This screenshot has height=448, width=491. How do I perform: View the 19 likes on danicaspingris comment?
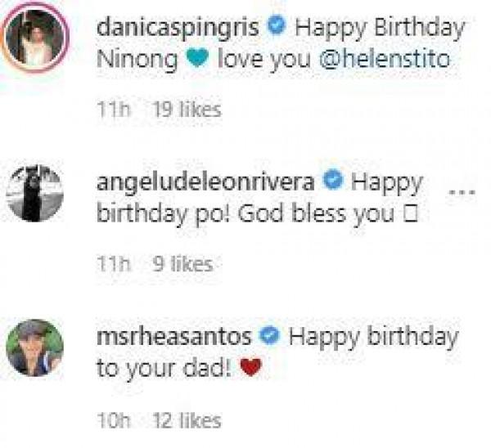point(187,110)
